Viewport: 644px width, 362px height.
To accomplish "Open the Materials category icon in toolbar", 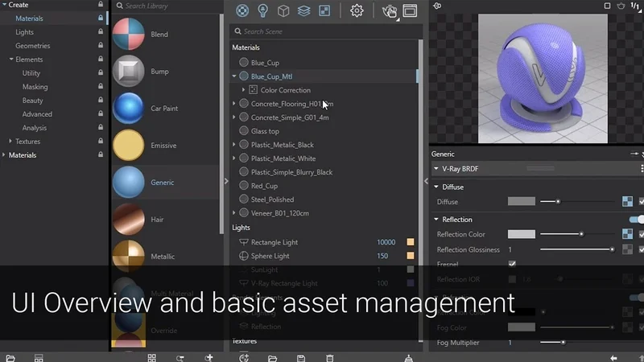I will click(x=242, y=10).
